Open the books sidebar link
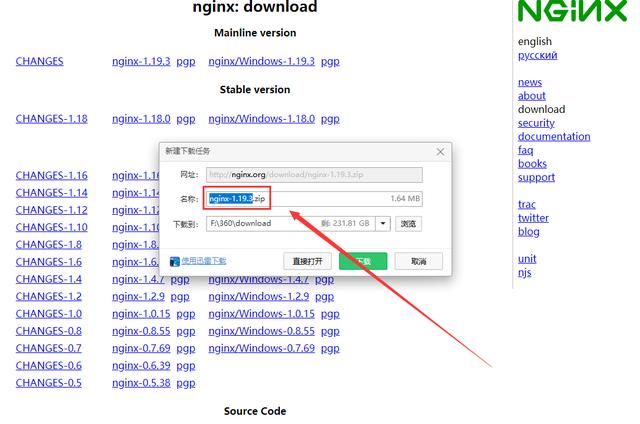This screenshot has height=424, width=640. [532, 164]
